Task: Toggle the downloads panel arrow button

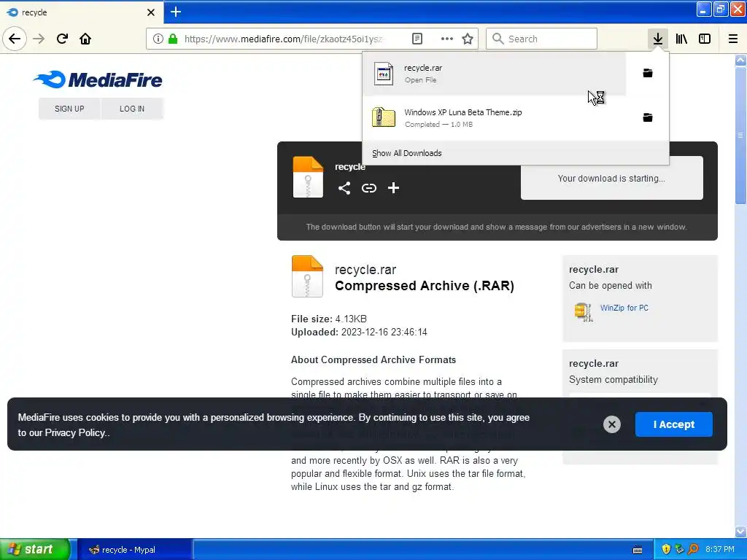Action: tap(657, 39)
